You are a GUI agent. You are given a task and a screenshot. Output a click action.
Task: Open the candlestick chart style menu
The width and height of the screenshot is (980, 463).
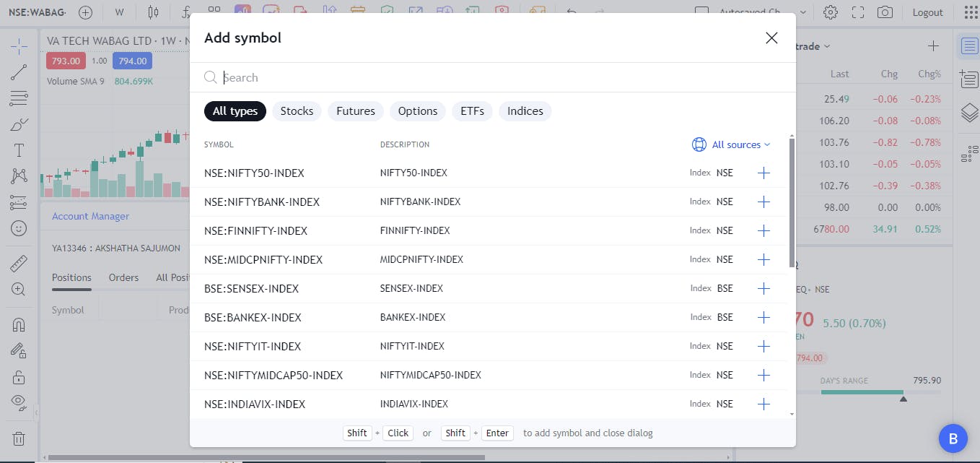point(152,12)
